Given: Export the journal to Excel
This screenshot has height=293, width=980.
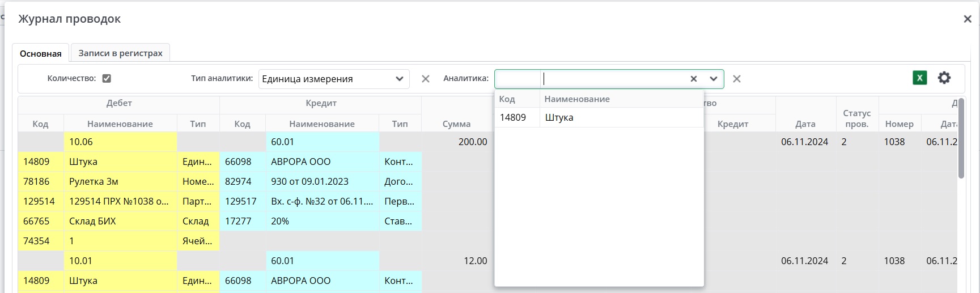Looking at the screenshot, I should click(919, 78).
